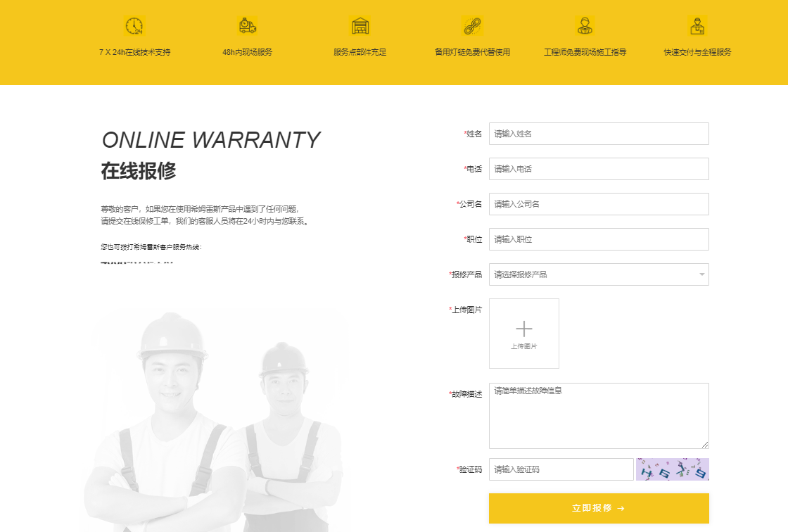Click the 公司名 company input field
The height and width of the screenshot is (532, 788).
coord(599,204)
